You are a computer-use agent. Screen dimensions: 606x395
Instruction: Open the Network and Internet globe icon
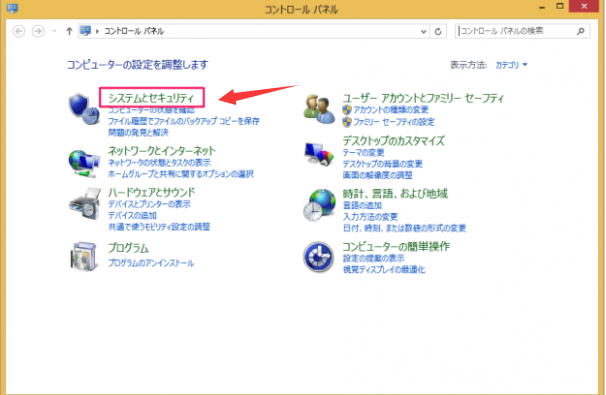coord(84,163)
